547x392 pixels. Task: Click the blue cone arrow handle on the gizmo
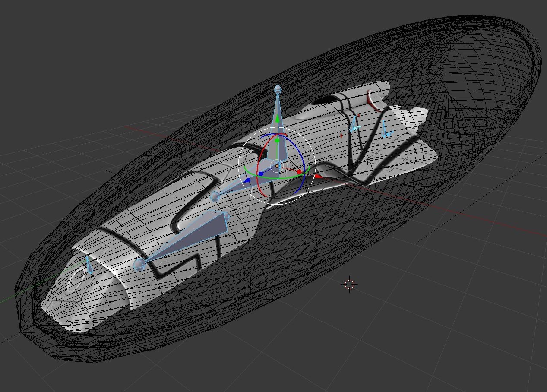click(x=248, y=180)
